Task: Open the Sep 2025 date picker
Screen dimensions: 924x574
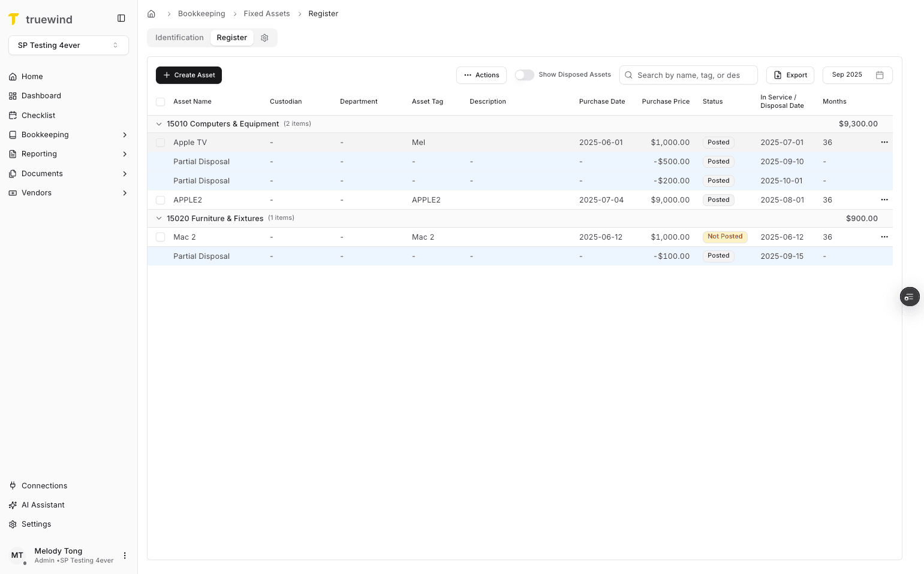Action: pyautogui.click(x=857, y=75)
